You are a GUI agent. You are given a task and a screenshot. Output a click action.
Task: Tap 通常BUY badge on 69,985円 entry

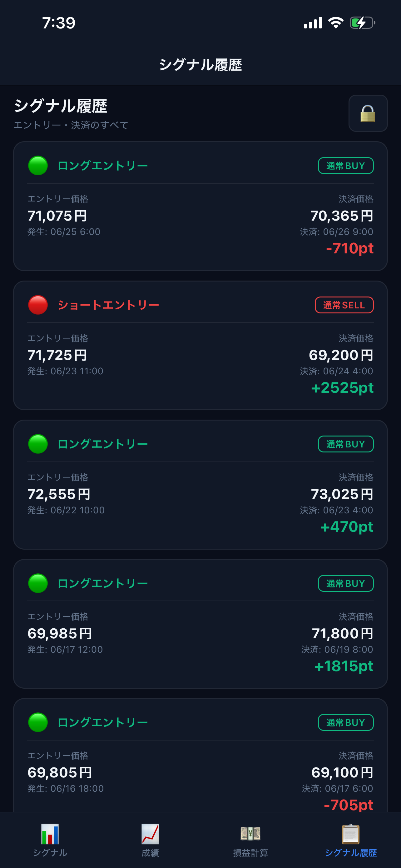(x=346, y=583)
